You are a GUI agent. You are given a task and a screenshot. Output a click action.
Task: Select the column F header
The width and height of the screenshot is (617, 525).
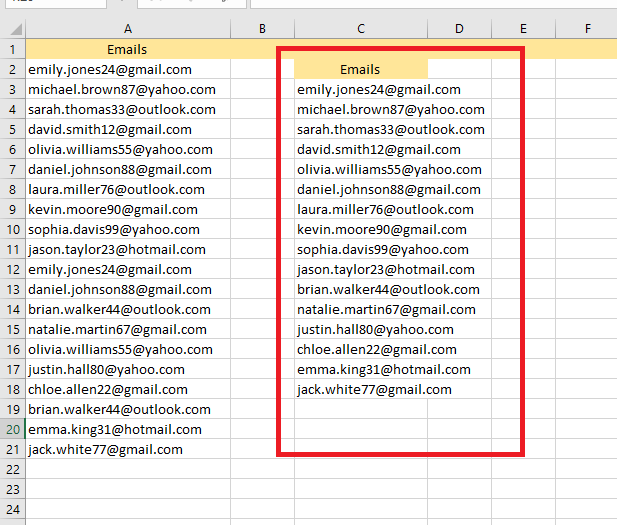[587, 29]
